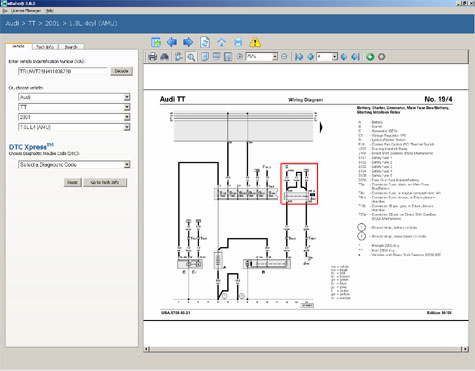475x371 pixels.
Task: Switch to the Tech Info tab
Action: click(x=45, y=47)
